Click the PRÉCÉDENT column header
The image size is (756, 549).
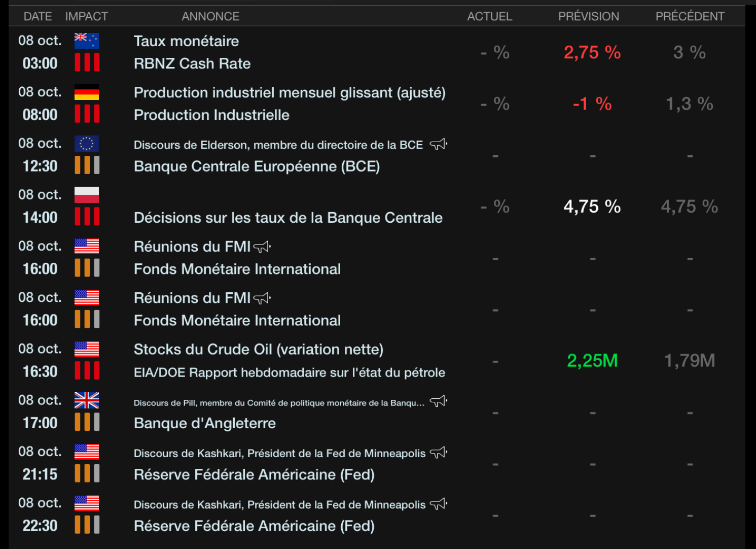[x=690, y=16]
